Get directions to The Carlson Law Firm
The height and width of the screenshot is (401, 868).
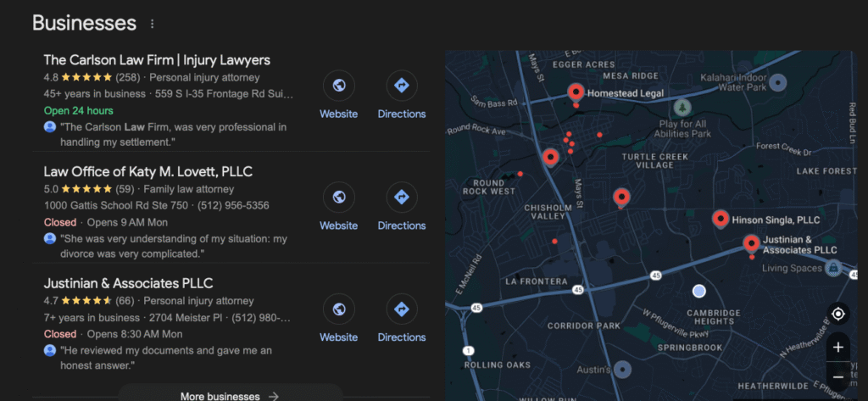(402, 86)
